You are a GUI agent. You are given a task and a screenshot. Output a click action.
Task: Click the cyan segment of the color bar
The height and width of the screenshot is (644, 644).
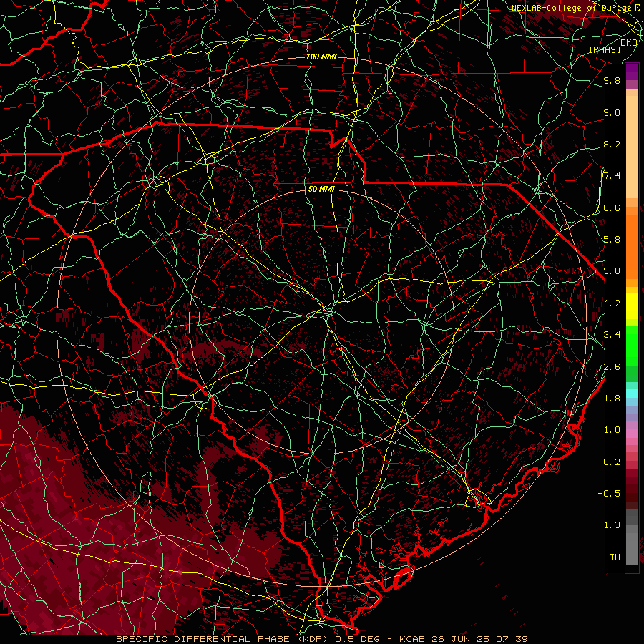click(632, 394)
